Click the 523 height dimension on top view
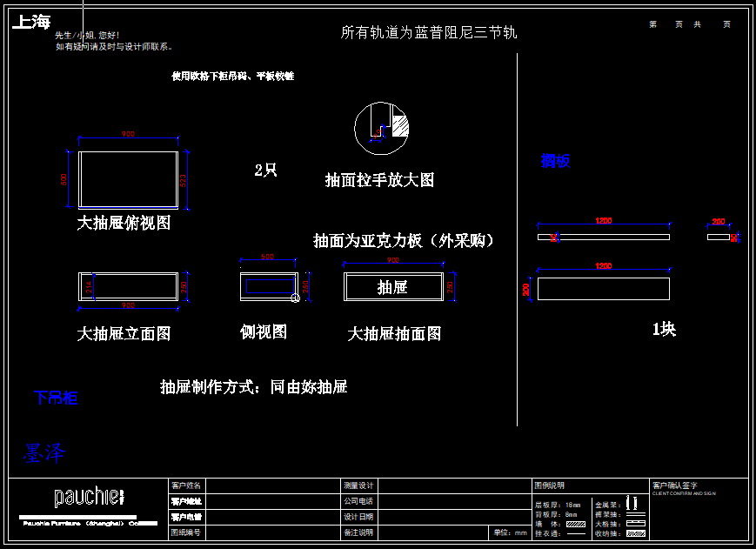Viewport: 756px width, 549px height. (x=183, y=179)
